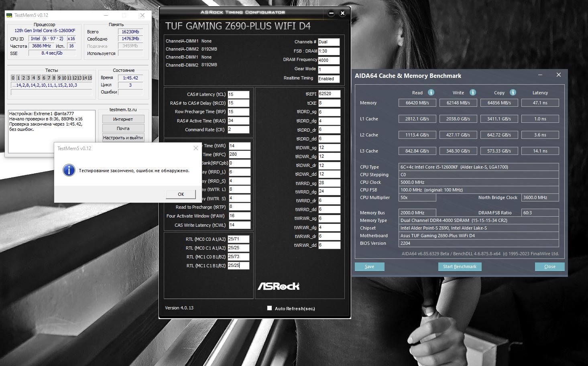Select the L3 Cache Latency value 14.1 ns
The height and width of the screenshot is (366, 588).
point(540,151)
